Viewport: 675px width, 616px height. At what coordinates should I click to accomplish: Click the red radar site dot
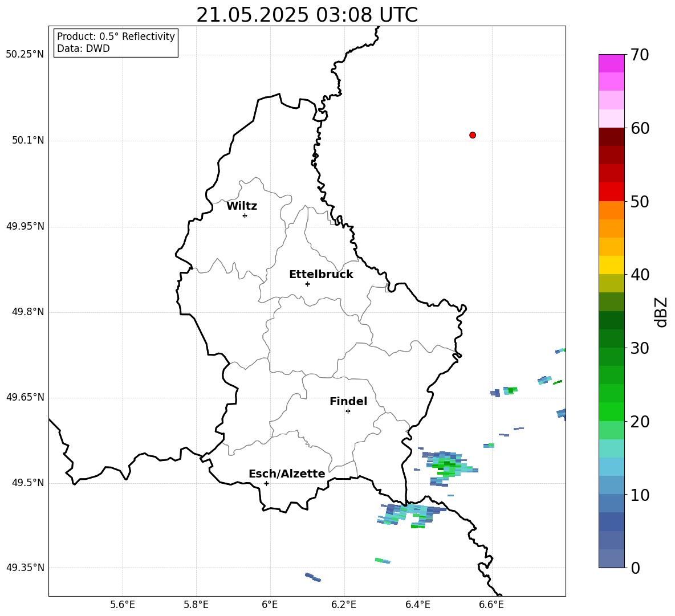click(x=472, y=135)
